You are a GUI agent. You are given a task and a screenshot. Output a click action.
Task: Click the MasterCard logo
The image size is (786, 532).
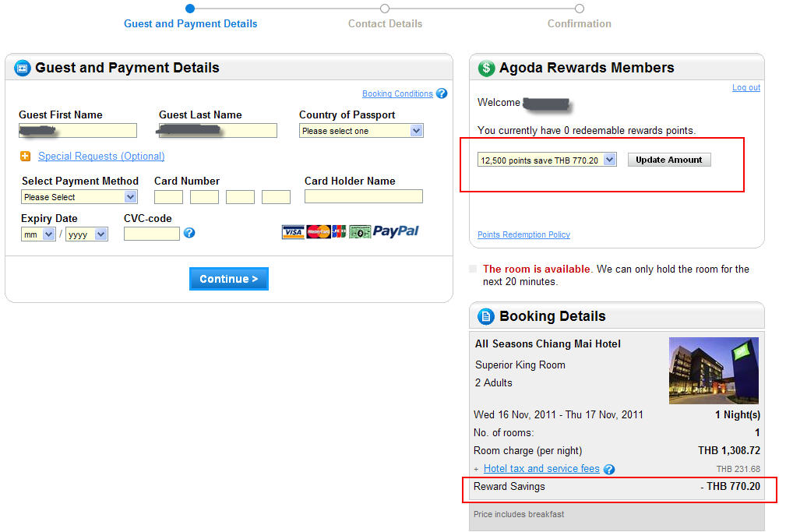[319, 231]
